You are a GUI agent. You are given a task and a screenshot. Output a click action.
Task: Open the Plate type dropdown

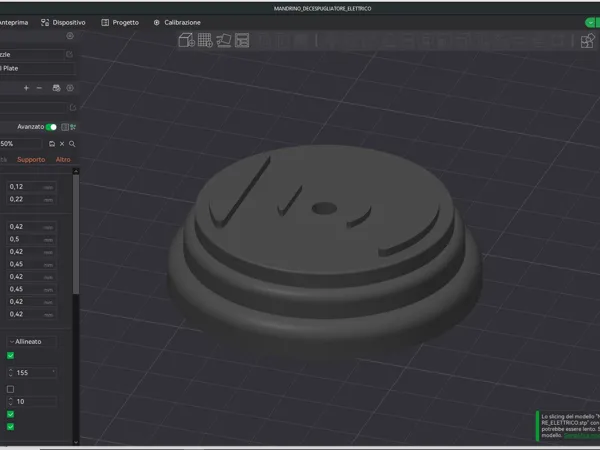38,68
